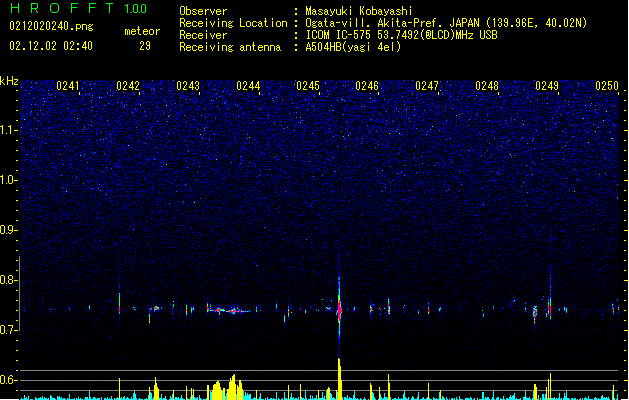This screenshot has width=629, height=400.
Task: Click observer name Masayuki Kobayashi
Action: pos(359,11)
